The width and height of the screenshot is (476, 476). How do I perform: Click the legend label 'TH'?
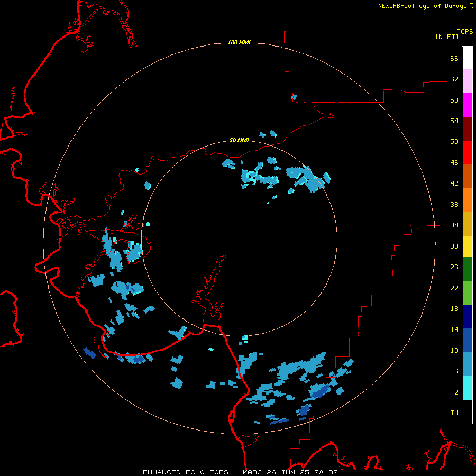[454, 413]
